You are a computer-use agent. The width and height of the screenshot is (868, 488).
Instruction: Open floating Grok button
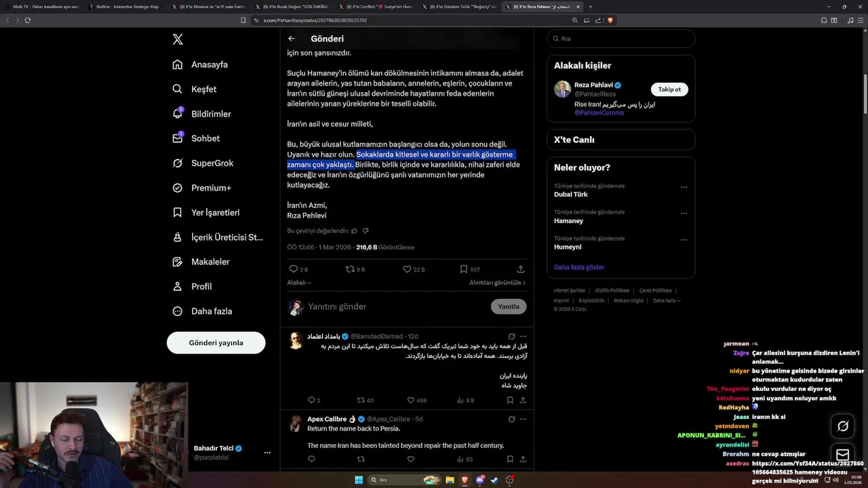[x=843, y=426]
